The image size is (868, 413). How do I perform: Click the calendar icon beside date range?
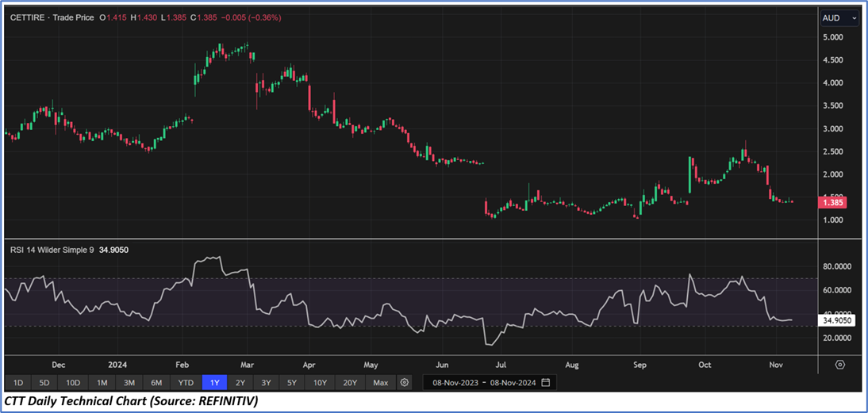(x=545, y=383)
